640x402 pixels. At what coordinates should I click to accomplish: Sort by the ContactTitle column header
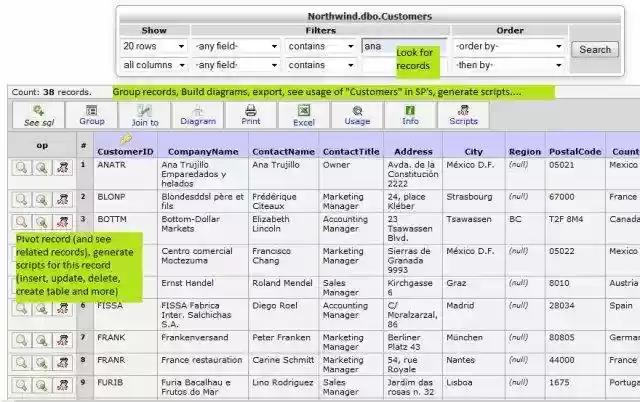[351, 152]
